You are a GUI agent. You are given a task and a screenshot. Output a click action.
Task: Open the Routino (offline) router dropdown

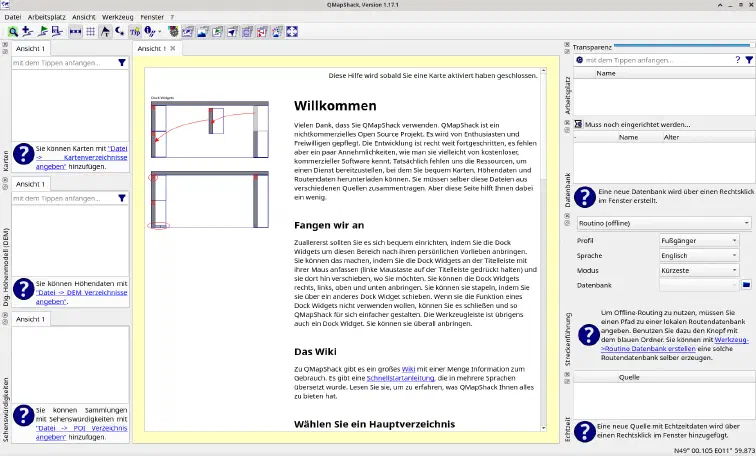click(x=664, y=223)
